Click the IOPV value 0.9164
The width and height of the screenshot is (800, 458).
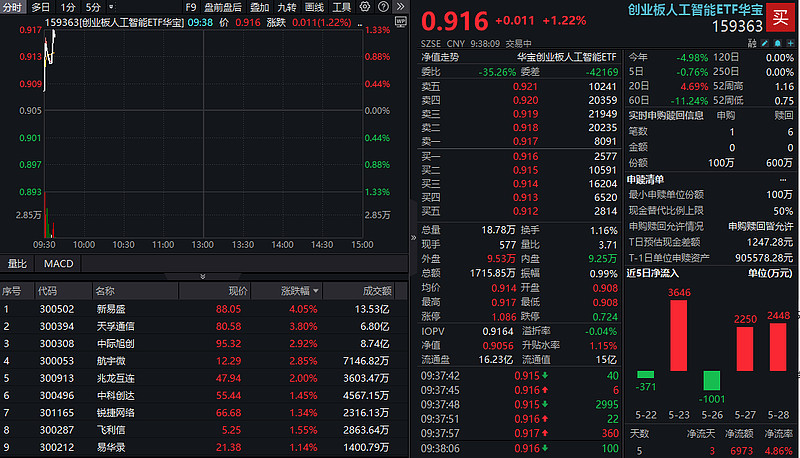coord(497,332)
